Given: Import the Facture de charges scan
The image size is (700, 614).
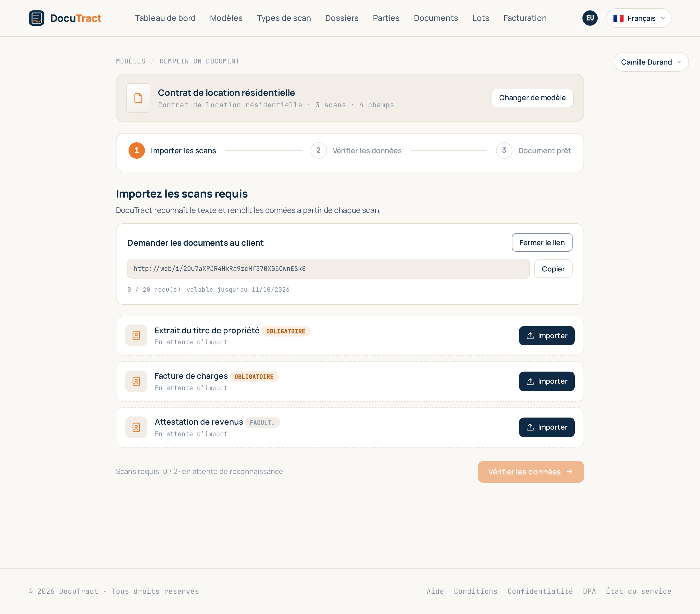Looking at the screenshot, I should (547, 381).
